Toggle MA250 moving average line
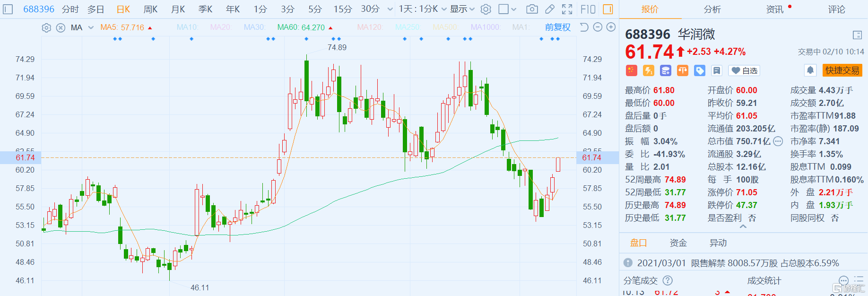 (408, 27)
